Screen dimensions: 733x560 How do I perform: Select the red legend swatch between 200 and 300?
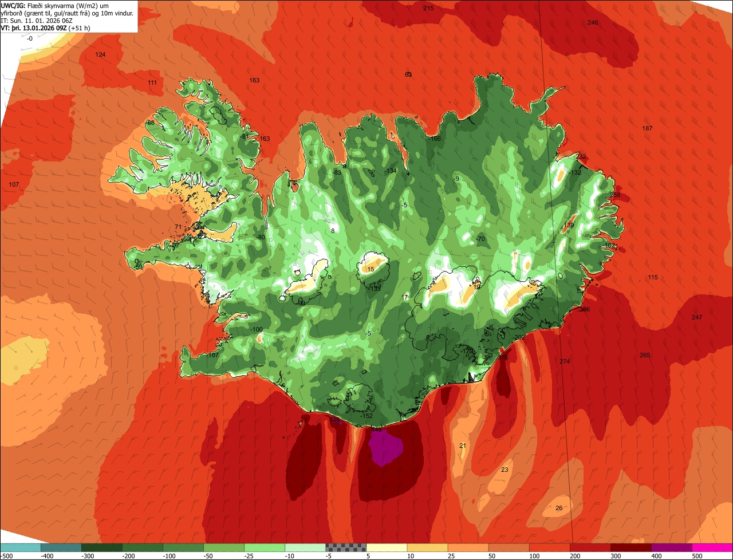click(590, 547)
